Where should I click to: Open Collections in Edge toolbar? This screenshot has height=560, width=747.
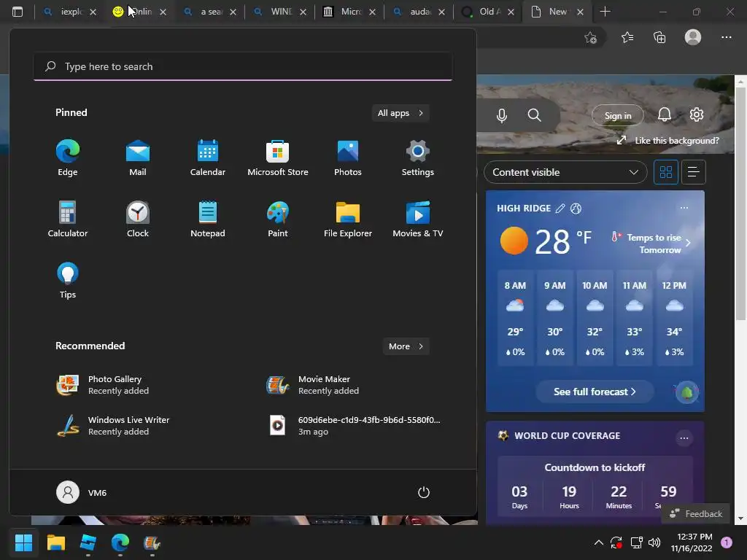pos(659,38)
